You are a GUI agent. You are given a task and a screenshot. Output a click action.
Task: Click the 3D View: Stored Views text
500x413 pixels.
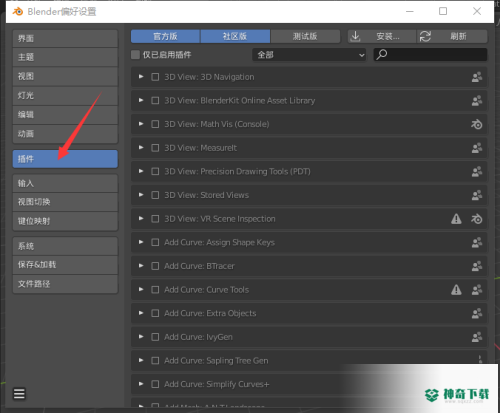click(x=206, y=195)
